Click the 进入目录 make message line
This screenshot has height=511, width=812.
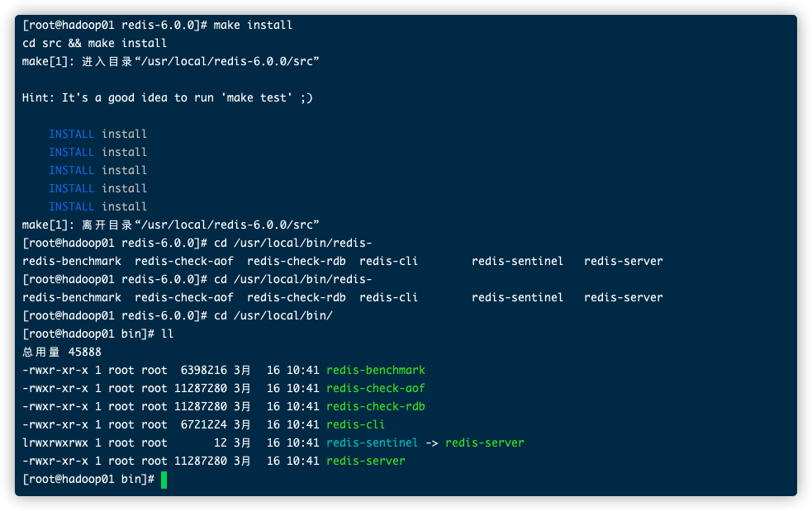tap(170, 62)
